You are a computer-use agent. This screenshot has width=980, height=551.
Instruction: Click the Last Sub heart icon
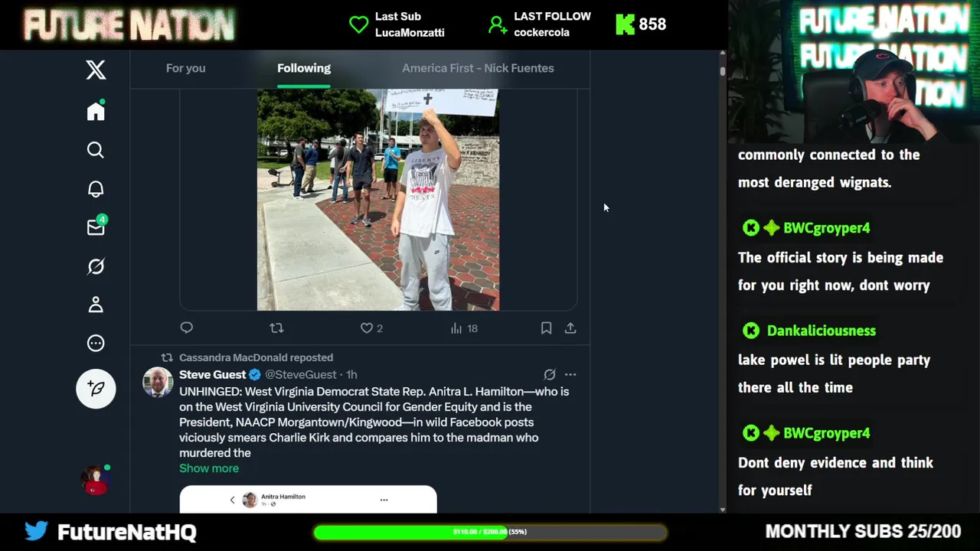pyautogui.click(x=358, y=24)
